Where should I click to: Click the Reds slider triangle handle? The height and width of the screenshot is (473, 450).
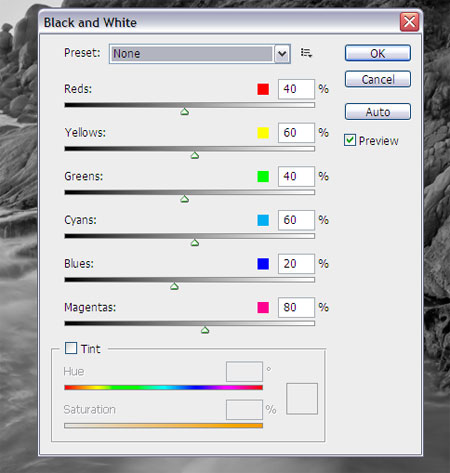[184, 112]
